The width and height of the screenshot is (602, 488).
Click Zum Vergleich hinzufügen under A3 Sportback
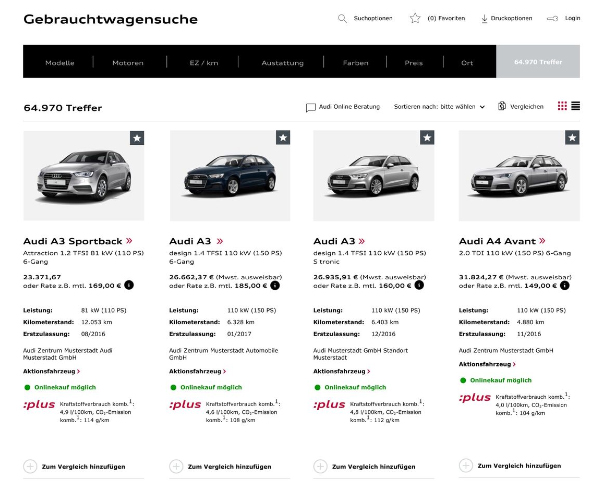coord(84,466)
